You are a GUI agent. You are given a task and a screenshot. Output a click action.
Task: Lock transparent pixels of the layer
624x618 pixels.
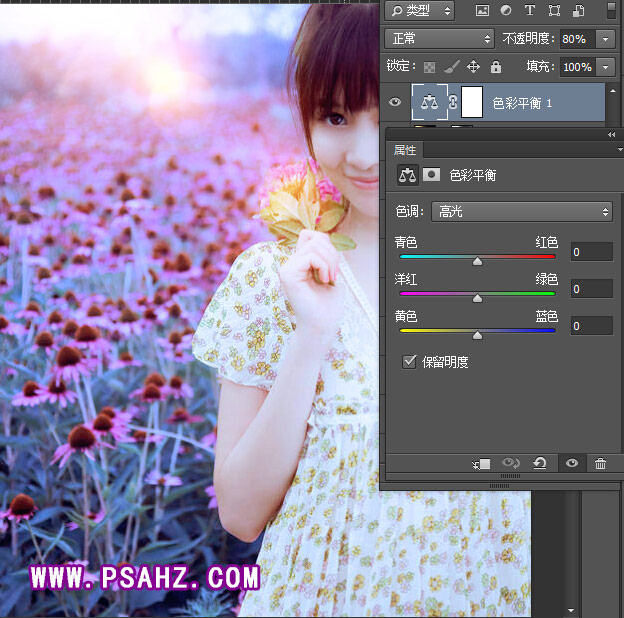[x=430, y=67]
